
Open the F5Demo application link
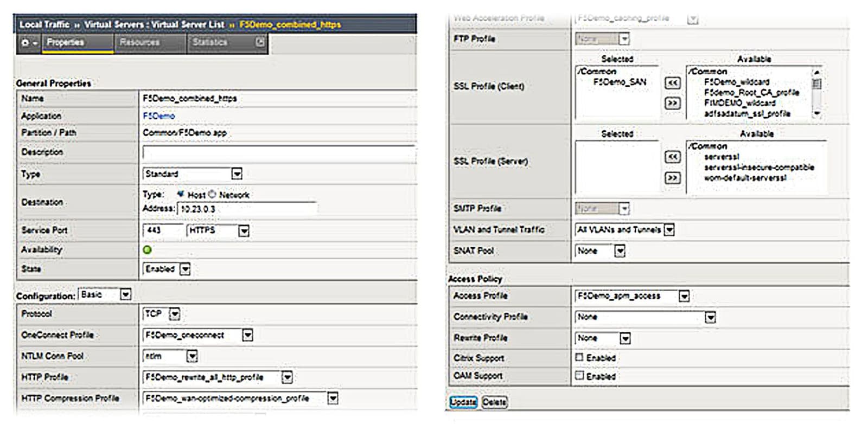158,116
